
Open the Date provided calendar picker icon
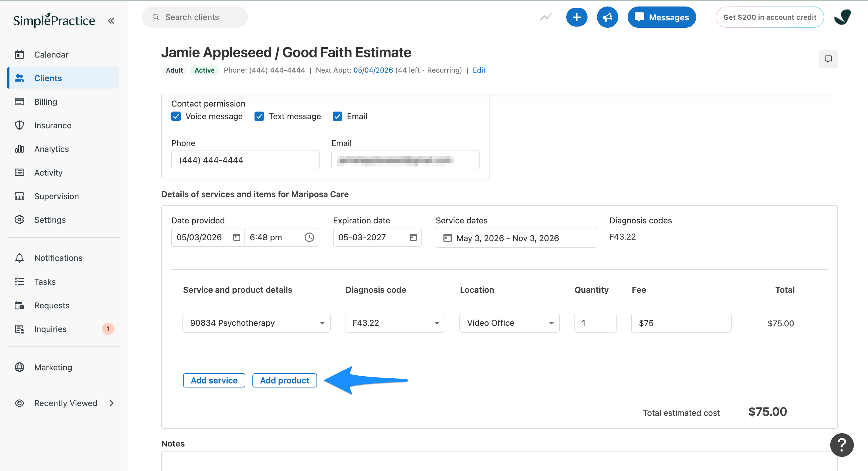tap(236, 237)
